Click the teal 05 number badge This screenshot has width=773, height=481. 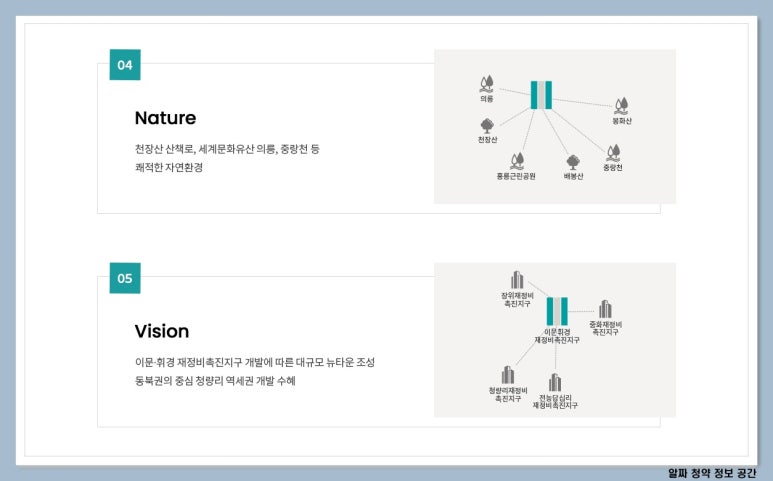tap(125, 278)
